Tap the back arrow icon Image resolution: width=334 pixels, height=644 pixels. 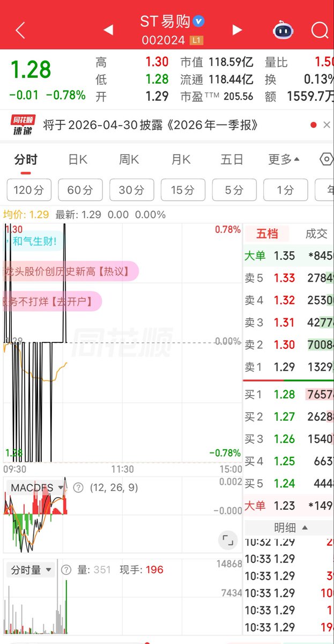[20, 31]
